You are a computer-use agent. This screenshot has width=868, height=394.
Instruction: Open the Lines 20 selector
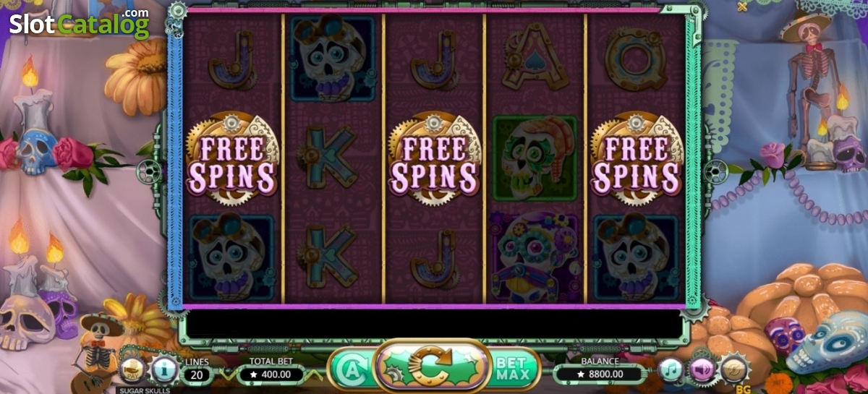coord(197,374)
